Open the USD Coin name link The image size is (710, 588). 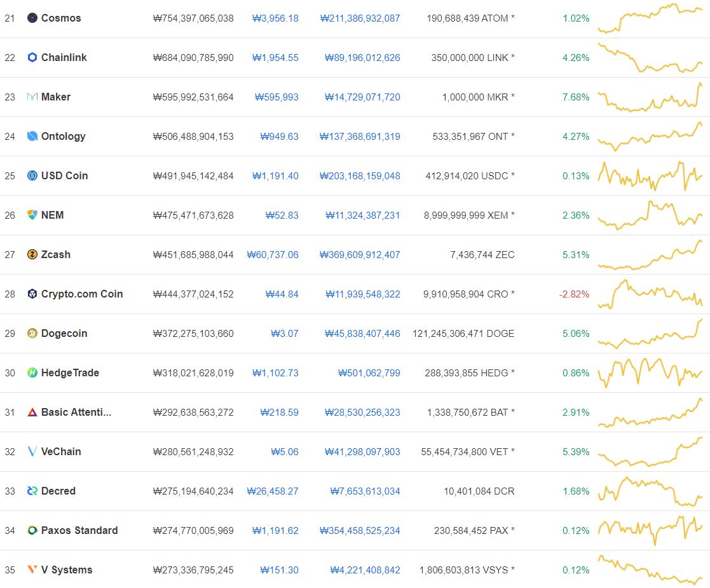pos(64,176)
